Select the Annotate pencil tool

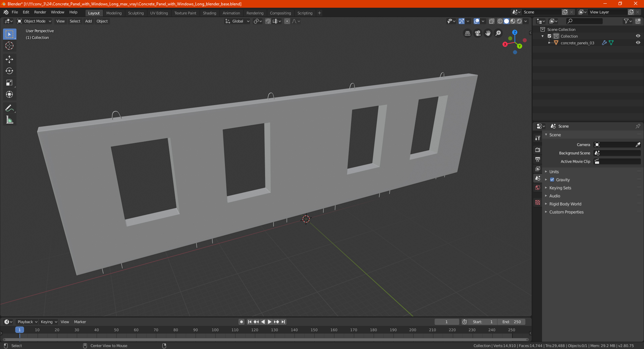tap(9, 108)
